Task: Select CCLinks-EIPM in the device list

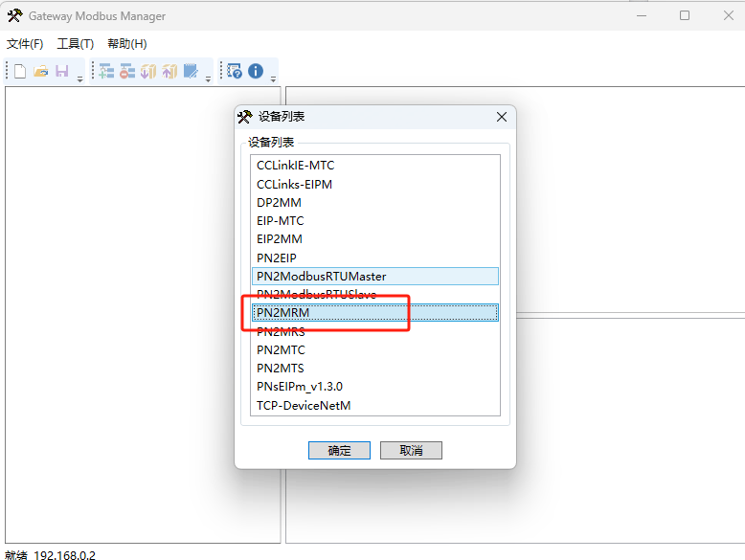Action: (375, 185)
